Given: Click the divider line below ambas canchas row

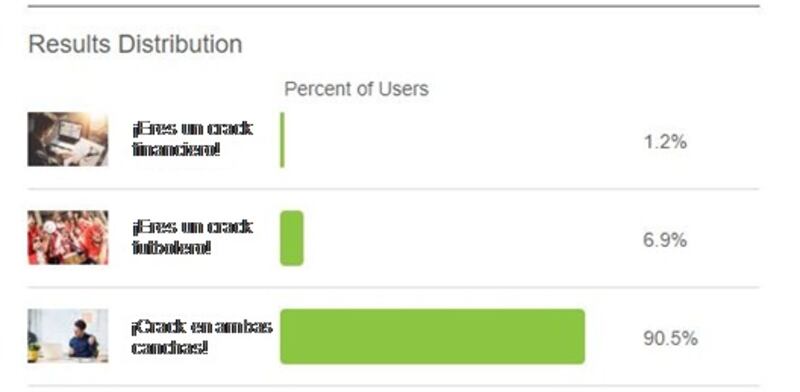Looking at the screenshot, I should 393,385.
